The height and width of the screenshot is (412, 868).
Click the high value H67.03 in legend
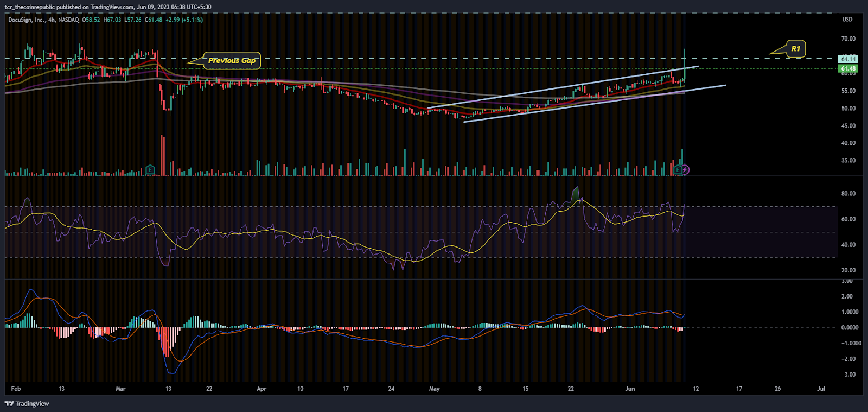point(112,20)
